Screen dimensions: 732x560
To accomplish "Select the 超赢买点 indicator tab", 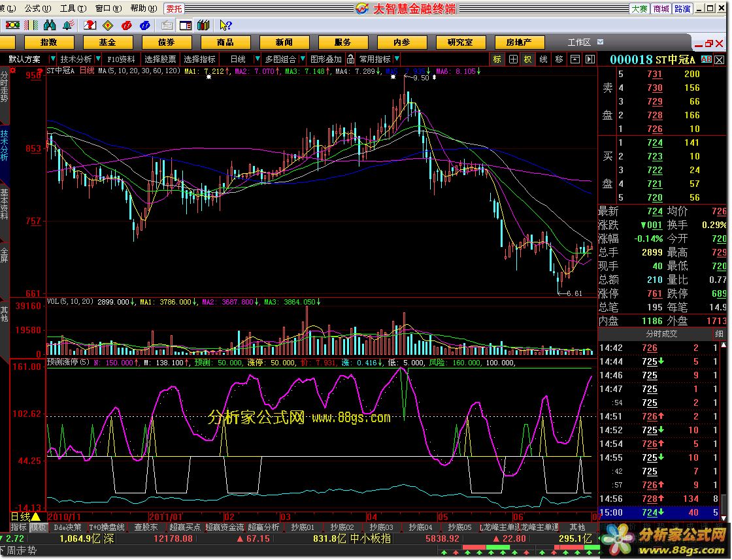I will click(185, 527).
